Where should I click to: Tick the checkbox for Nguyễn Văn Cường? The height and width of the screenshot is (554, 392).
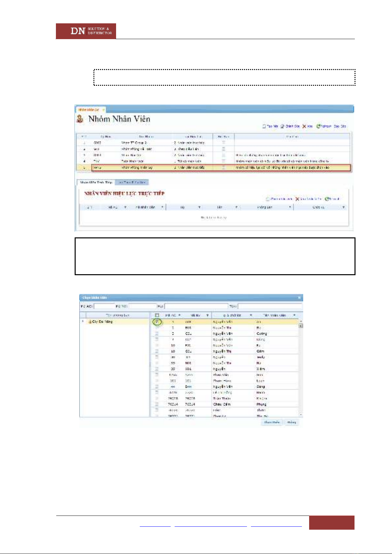(x=157, y=333)
